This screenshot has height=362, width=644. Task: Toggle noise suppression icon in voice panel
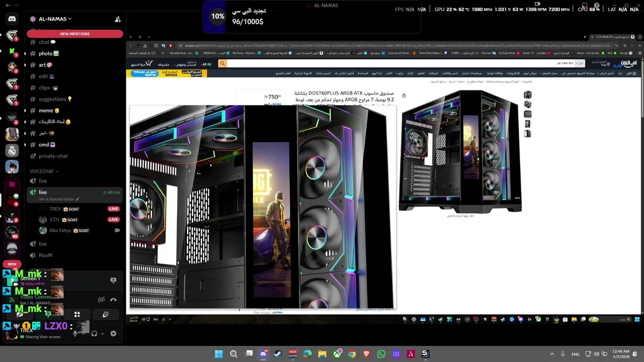(x=101, y=300)
